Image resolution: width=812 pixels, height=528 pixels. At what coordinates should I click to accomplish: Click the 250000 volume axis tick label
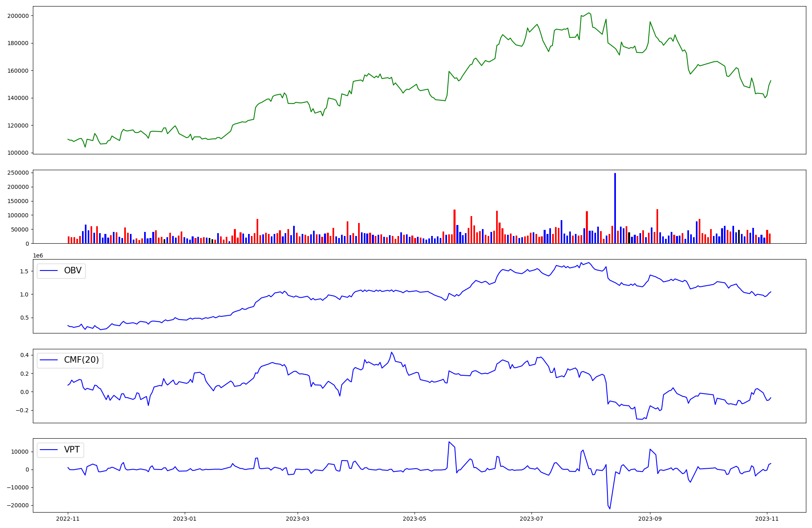pyautogui.click(x=18, y=173)
